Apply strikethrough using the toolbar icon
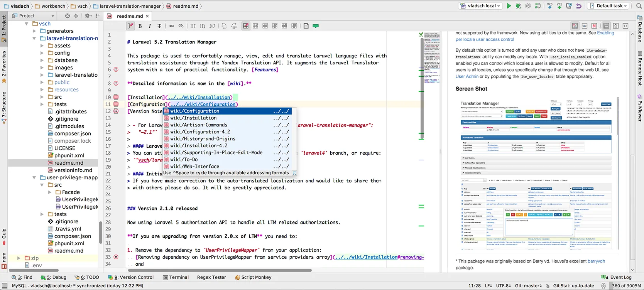644x290 pixels. 159,26
